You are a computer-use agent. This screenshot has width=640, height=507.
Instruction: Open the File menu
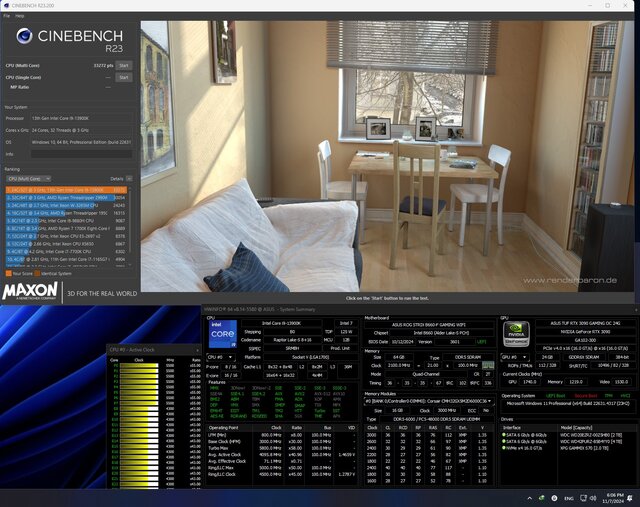point(6,16)
